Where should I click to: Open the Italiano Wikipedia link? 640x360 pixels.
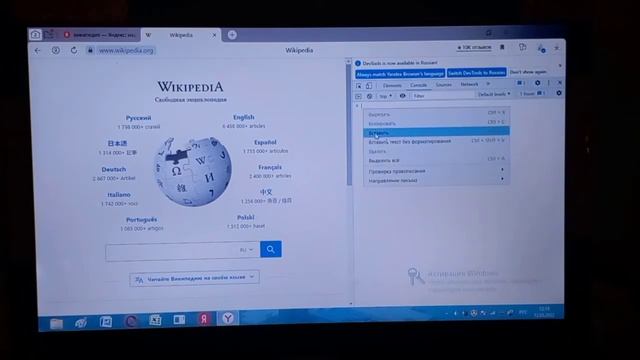pos(119,195)
